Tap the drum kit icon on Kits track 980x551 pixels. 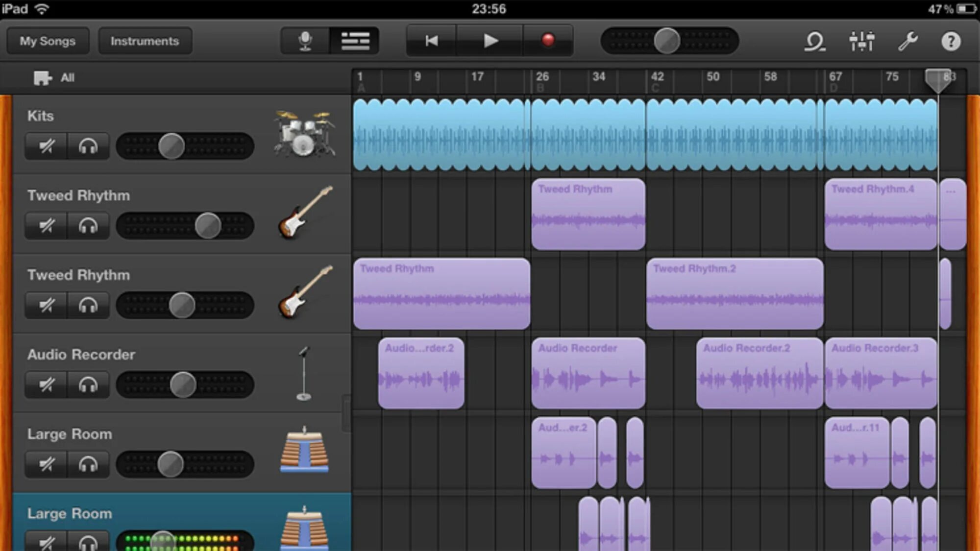point(304,133)
